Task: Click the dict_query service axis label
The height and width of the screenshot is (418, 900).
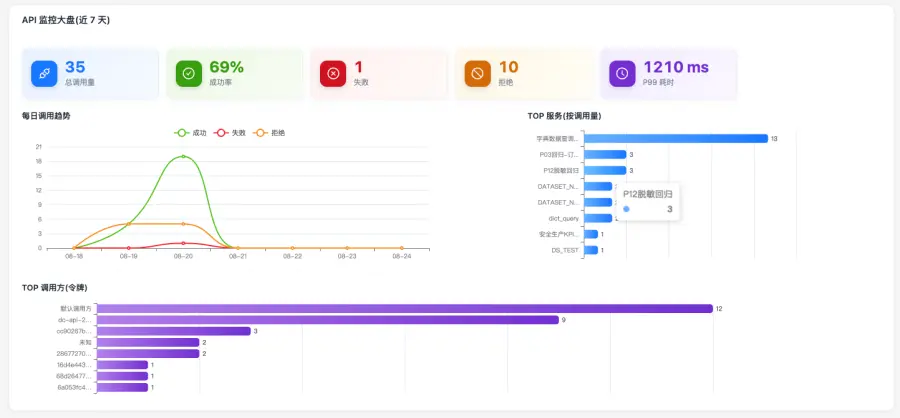Action: pyautogui.click(x=564, y=218)
